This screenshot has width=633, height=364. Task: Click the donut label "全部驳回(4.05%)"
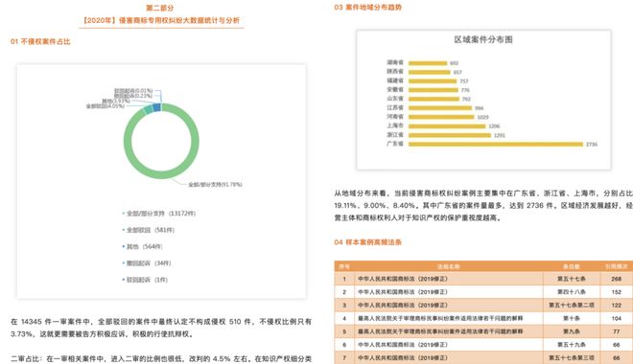[105, 106]
